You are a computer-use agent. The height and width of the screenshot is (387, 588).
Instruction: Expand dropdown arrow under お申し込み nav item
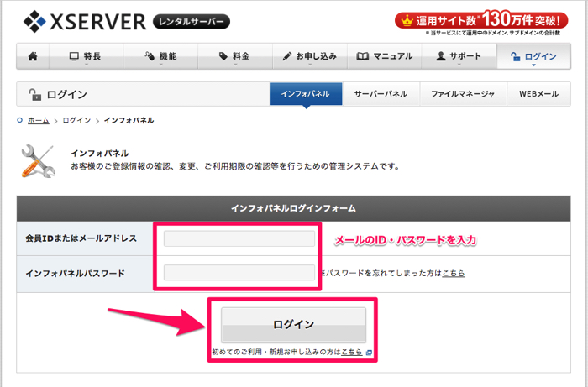(x=310, y=65)
